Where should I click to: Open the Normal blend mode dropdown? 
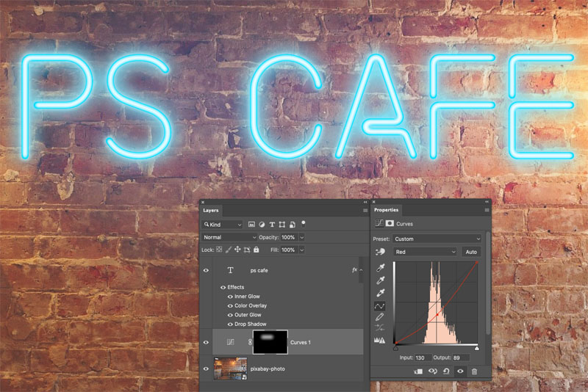point(229,237)
